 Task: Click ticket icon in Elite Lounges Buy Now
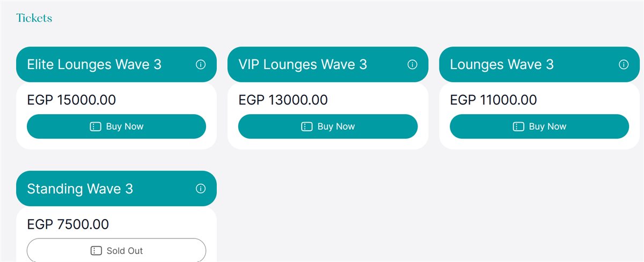(x=95, y=127)
